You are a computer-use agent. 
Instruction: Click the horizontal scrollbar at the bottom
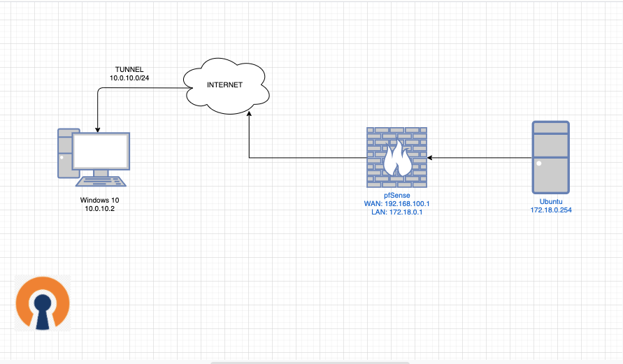tap(310, 363)
